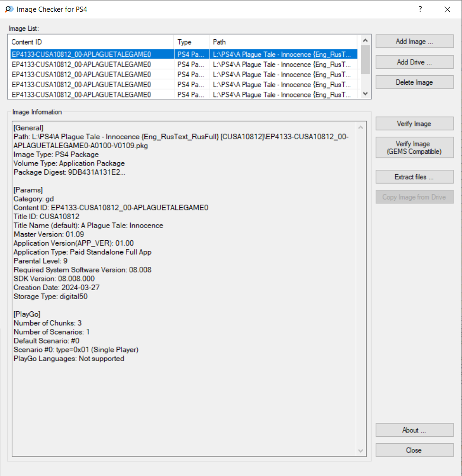The image size is (462, 476).
Task: Open Extract files ... dialog
Action: tap(414, 177)
